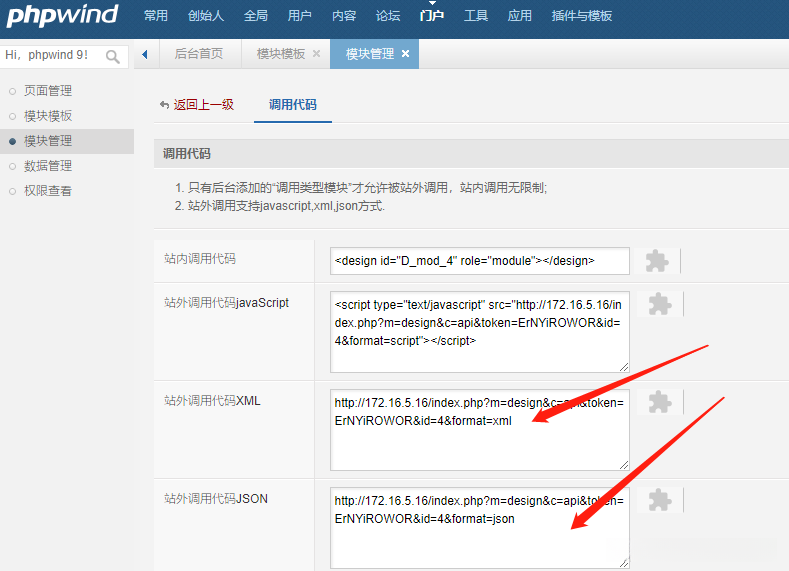789x571 pixels.
Task: Click the 站外调用代码XML label
Action: pyautogui.click(x=212, y=400)
